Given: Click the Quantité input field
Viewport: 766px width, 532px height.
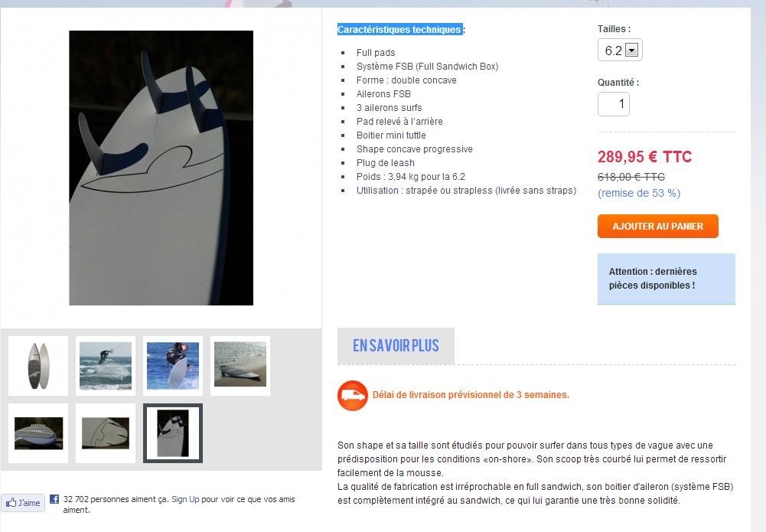Looking at the screenshot, I should (614, 104).
